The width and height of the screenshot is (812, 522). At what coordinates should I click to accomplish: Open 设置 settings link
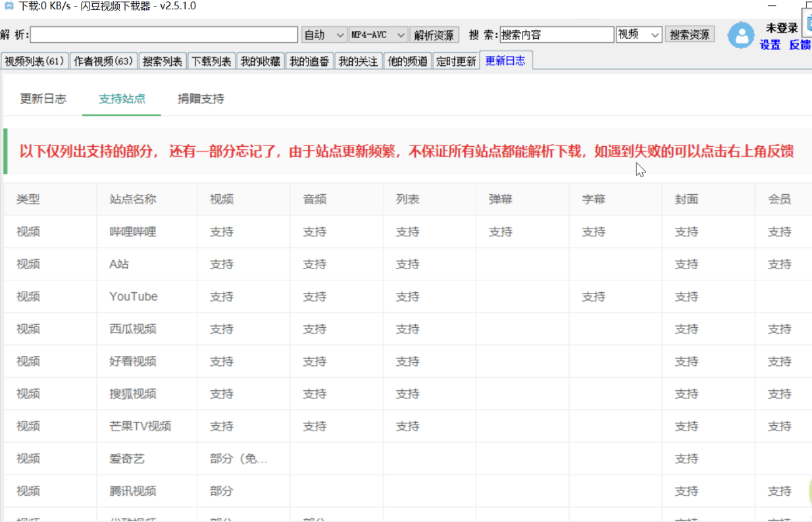tap(771, 45)
